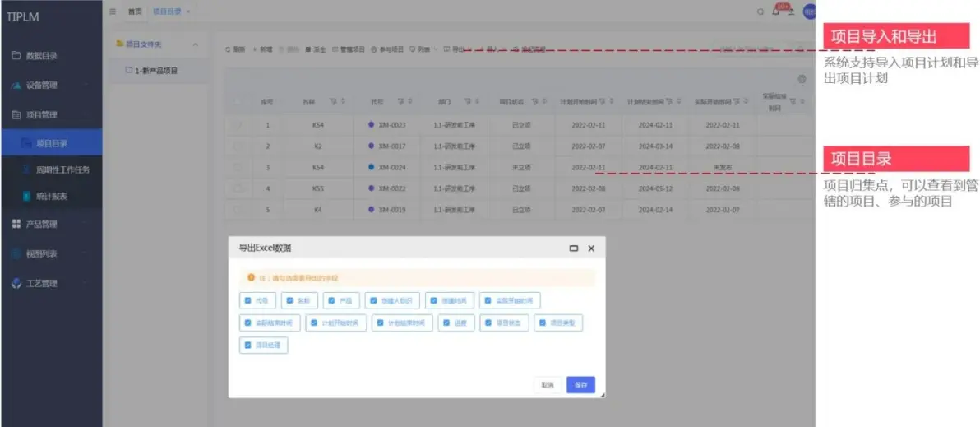
Task: Open 周期性工作任务 in sidebar menu
Action: click(x=62, y=169)
